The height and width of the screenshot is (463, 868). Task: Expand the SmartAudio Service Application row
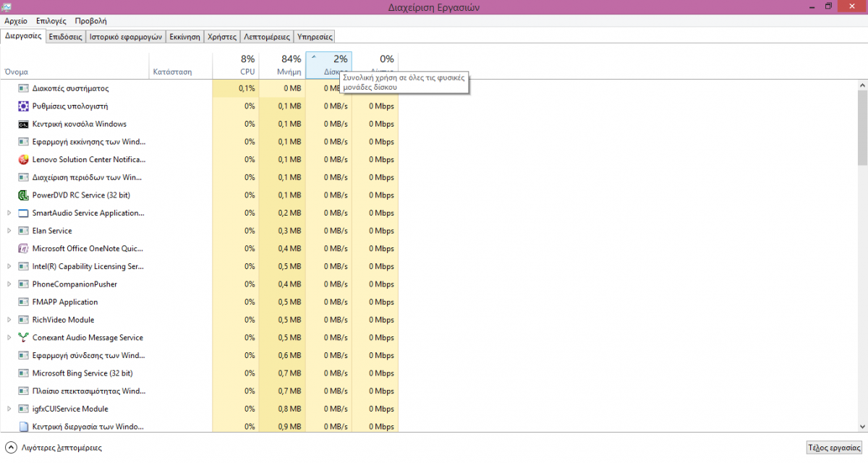tap(9, 213)
